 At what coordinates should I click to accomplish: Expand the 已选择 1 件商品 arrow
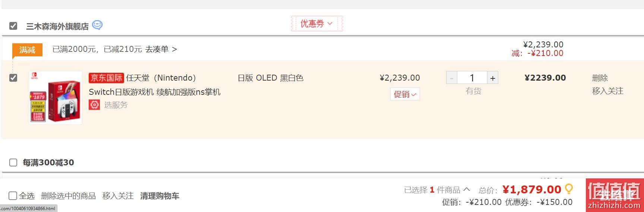pyautogui.click(x=467, y=189)
